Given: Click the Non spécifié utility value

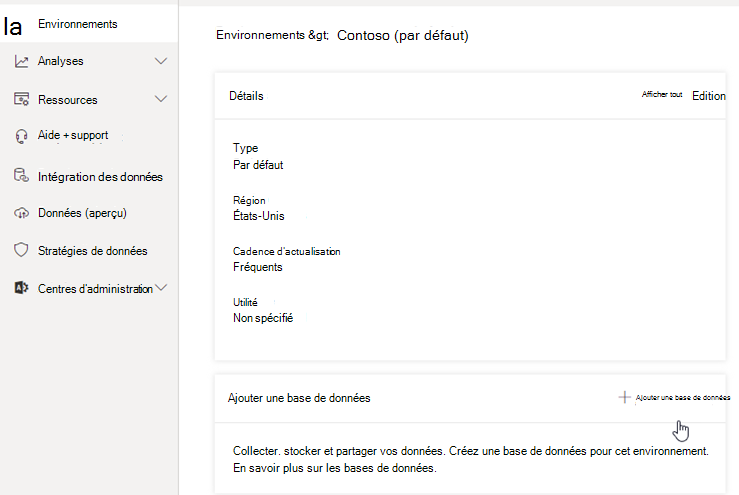Looking at the screenshot, I should (x=263, y=318).
